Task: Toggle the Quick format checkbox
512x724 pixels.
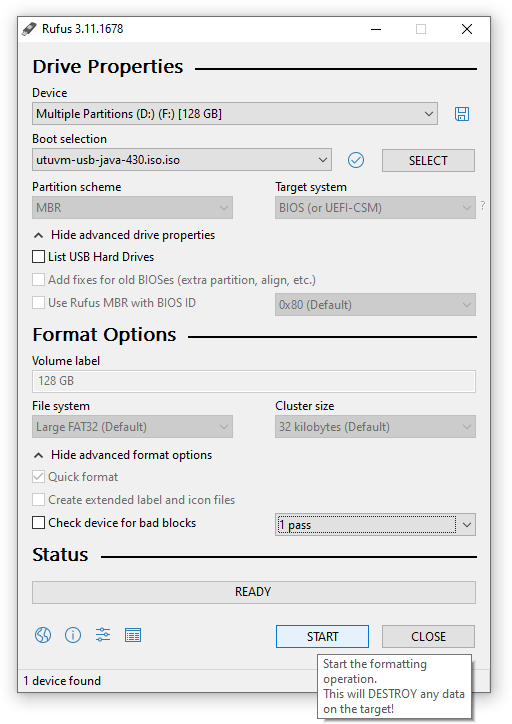Action: coord(38,477)
